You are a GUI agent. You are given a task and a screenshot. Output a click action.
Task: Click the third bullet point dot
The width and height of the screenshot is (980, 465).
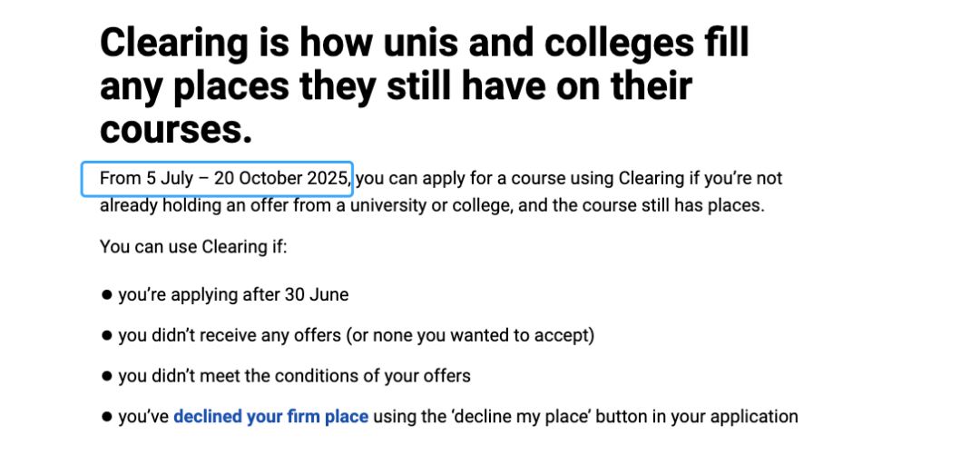click(x=106, y=376)
